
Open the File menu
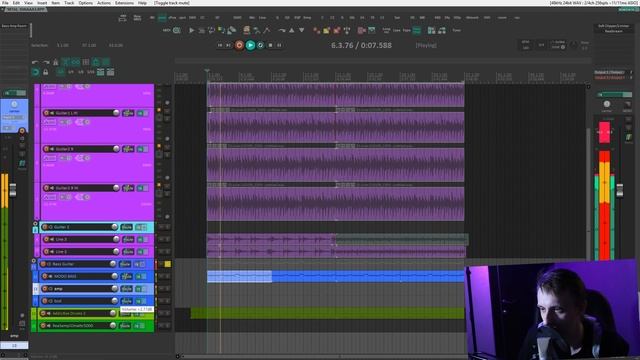(5, 3)
